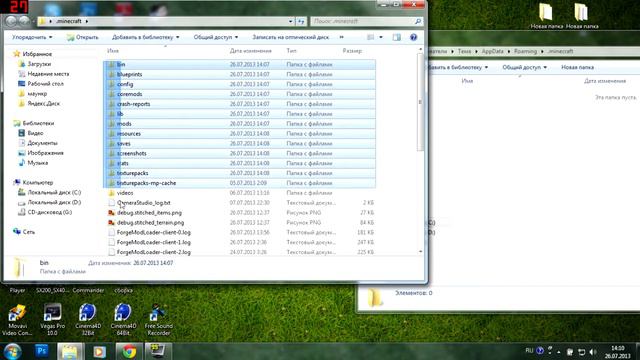Select CameraStudio_log.txt file
The image size is (640, 360).
point(144,203)
